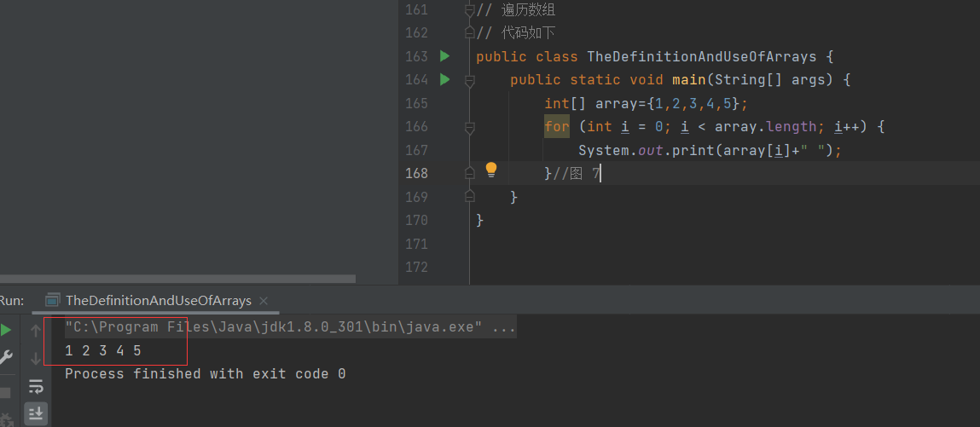Collapse comment fold marker at line 162
980x427 pixels.
tap(470, 32)
